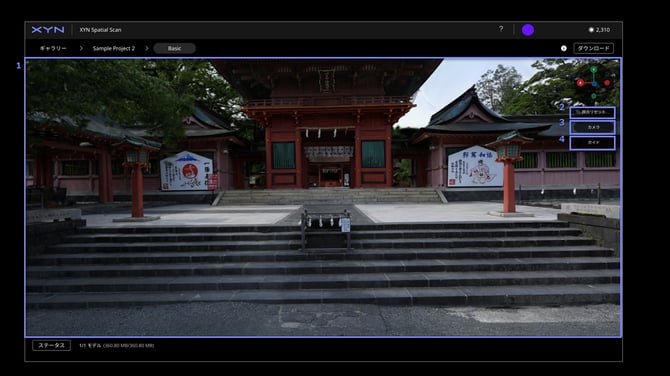Click the top green axis gizmo handle
Image resolution: width=670 pixels, height=376 pixels.
594,69
